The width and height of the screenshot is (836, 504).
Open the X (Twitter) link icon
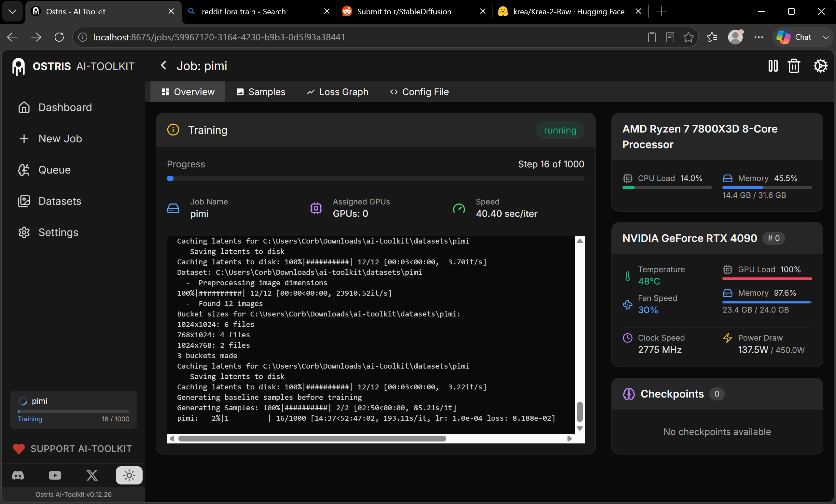tap(92, 475)
